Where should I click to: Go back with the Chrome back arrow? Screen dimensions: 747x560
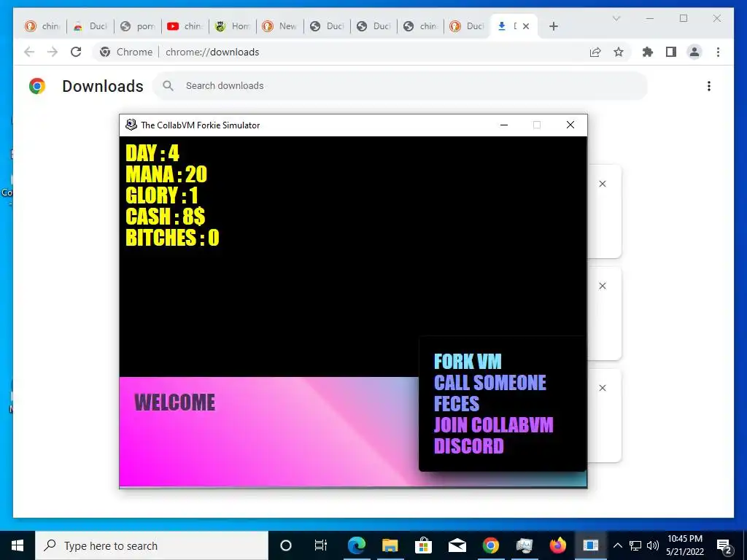coord(29,52)
